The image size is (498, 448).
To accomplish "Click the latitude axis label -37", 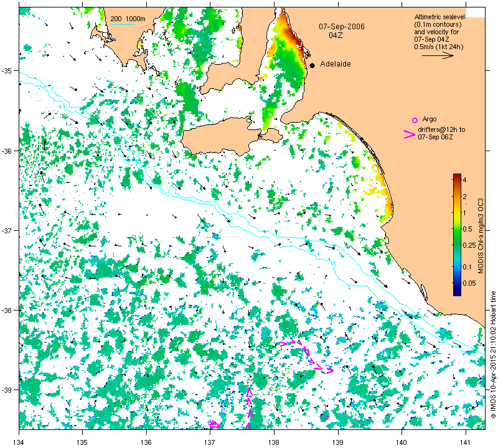I will point(6,230).
